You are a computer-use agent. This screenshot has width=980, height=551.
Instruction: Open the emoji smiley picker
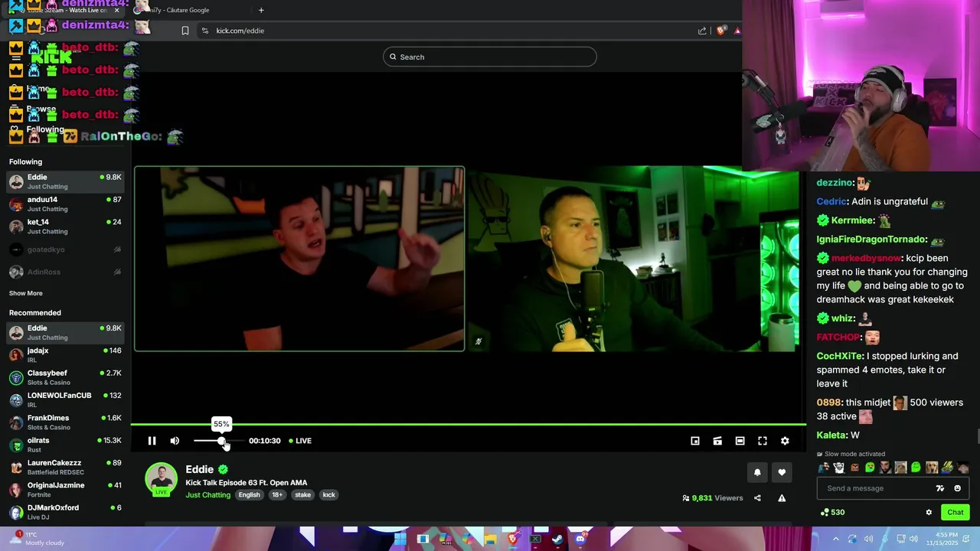coord(957,488)
